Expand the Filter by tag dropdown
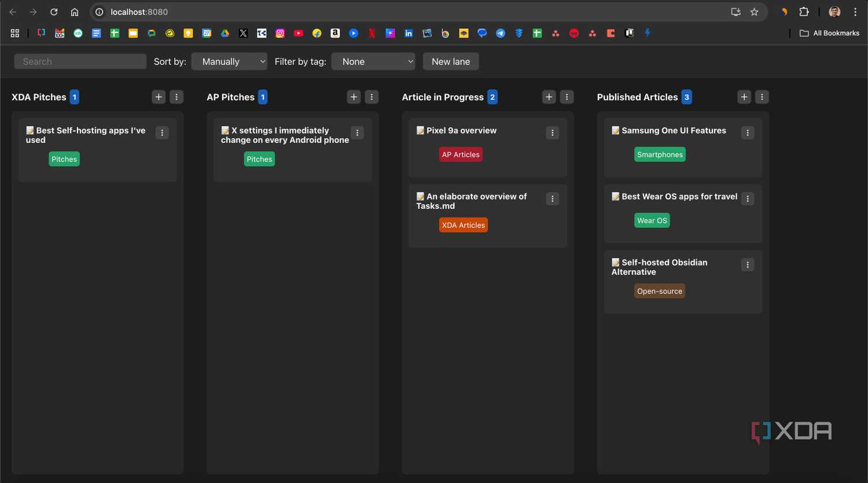 tap(373, 61)
